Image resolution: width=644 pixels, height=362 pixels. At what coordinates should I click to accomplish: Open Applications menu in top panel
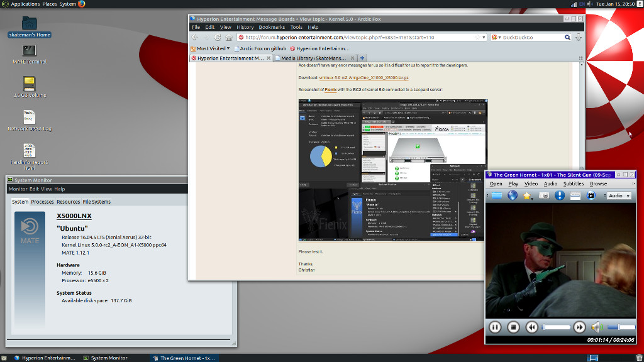tap(25, 4)
